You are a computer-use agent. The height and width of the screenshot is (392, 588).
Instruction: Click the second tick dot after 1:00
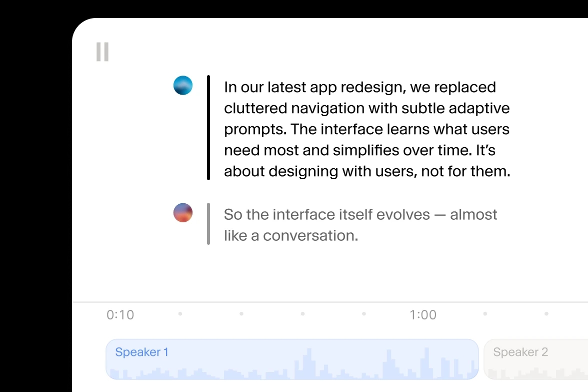(546, 314)
